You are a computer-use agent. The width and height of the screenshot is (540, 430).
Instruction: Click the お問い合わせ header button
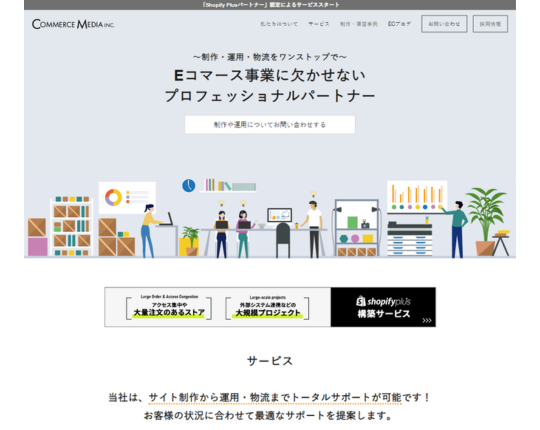point(444,24)
